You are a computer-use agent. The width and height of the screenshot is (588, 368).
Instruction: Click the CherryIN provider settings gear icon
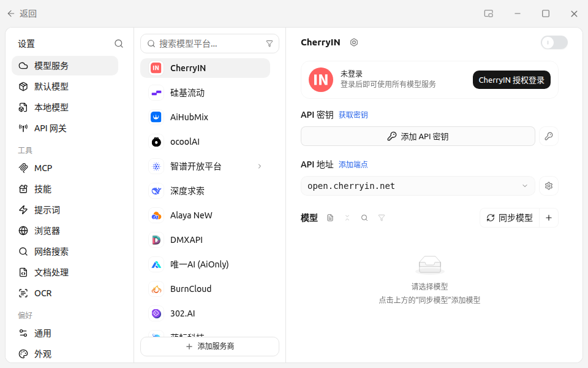(x=354, y=42)
